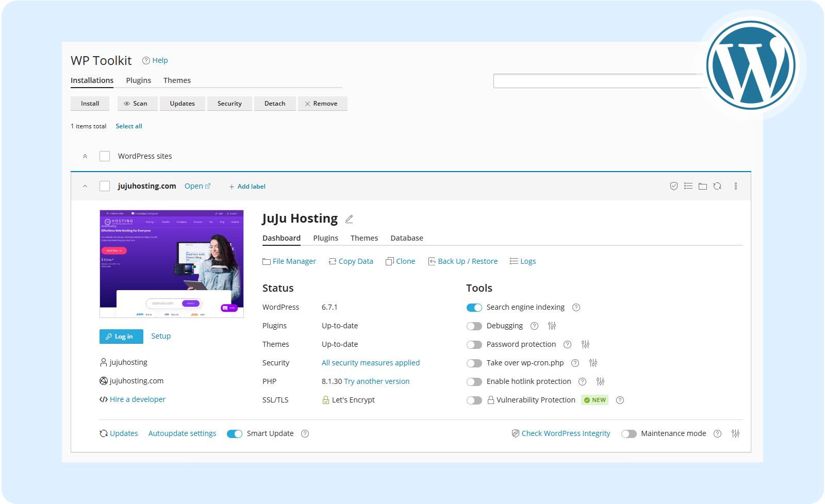Open security status shield icon for jujuhosting.com
Viewport: 825px width, 504px height.
tap(673, 186)
